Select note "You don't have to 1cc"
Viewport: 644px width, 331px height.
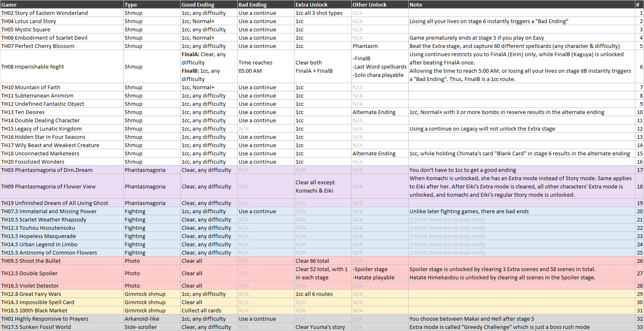pyautogui.click(x=521, y=170)
